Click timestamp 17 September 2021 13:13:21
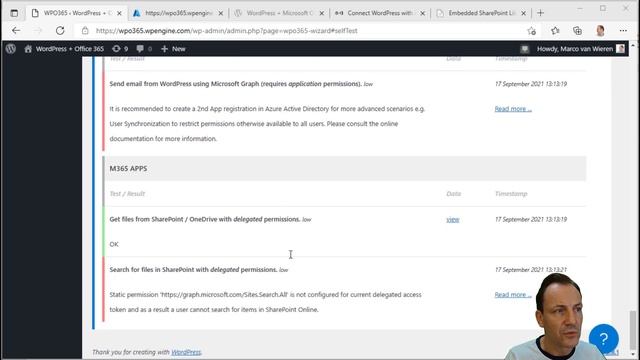This screenshot has width=640, height=360. coord(531,270)
